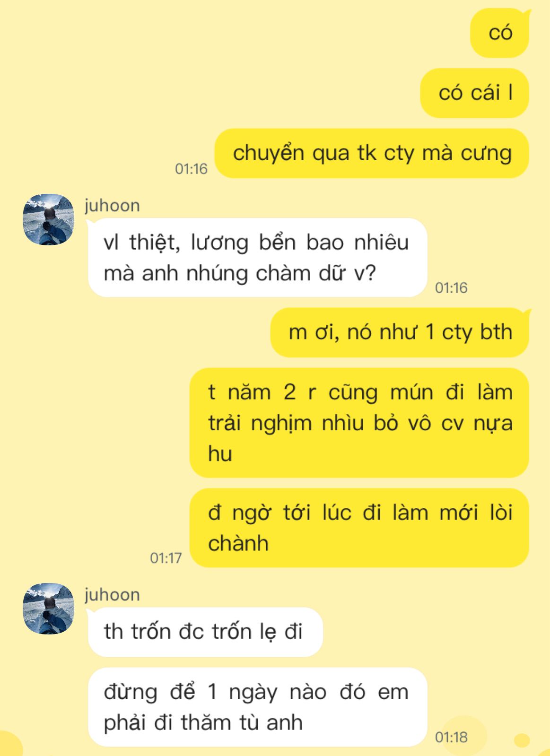Tap the 'm ơi, nó như 1 cty bth' bubble
The width and height of the screenshot is (550, 756).
400,332
